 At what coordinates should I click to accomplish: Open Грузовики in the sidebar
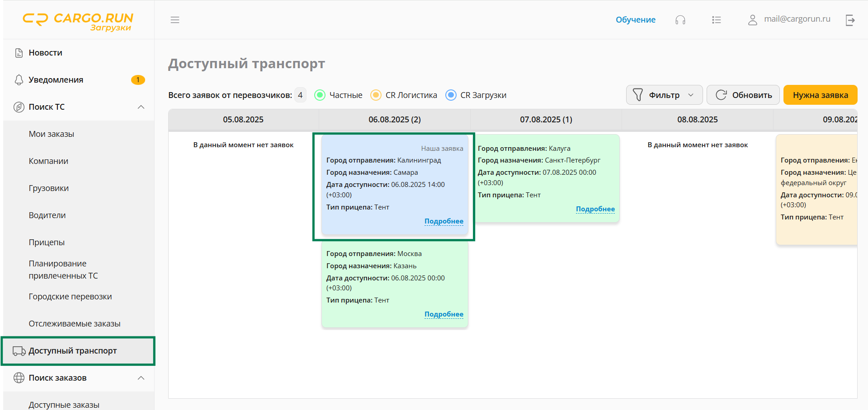(49, 188)
